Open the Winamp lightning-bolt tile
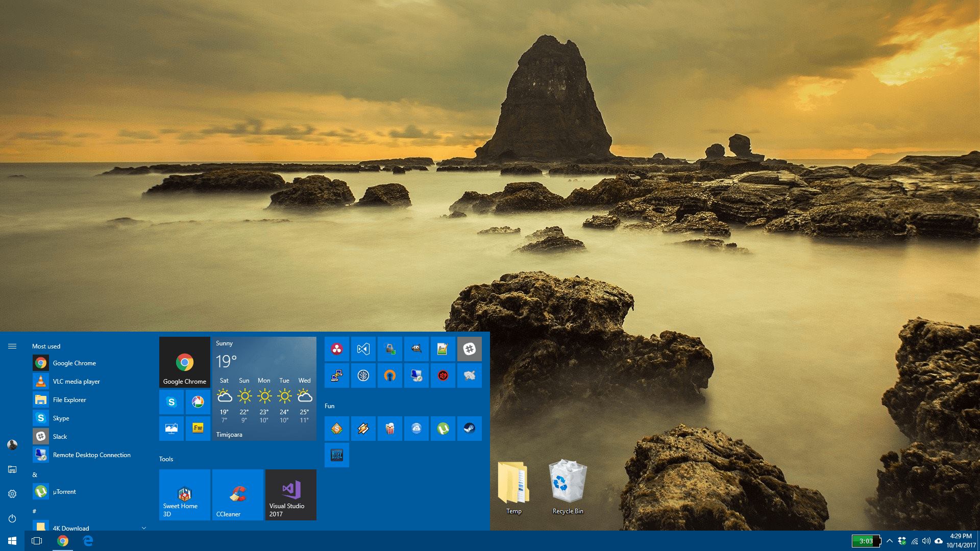 tap(363, 429)
